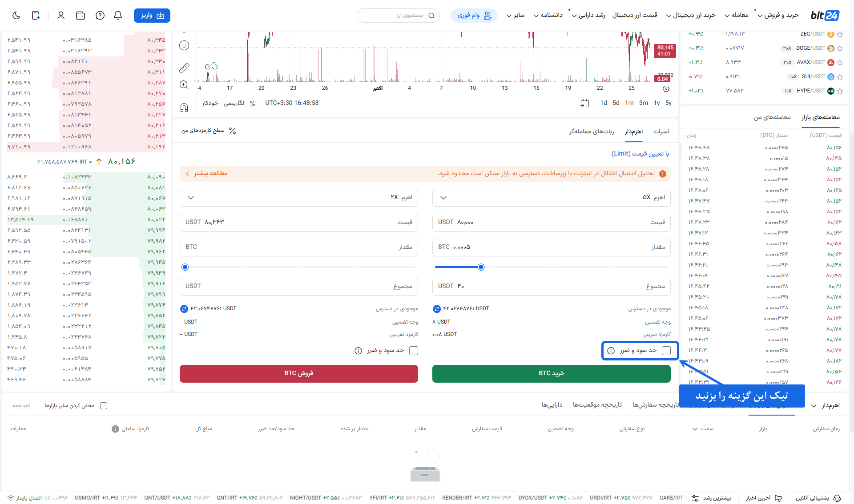Open user profile icon
This screenshot has height=504, width=854.
[x=61, y=16]
